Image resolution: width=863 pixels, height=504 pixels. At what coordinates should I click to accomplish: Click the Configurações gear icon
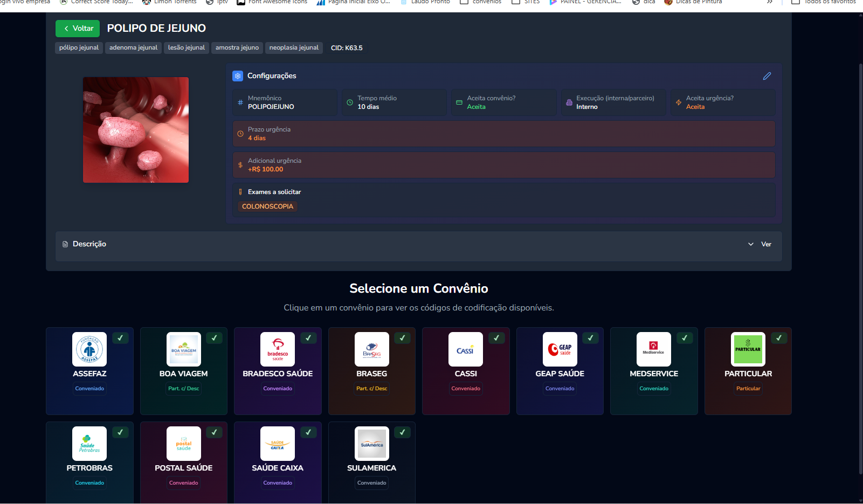pos(238,76)
